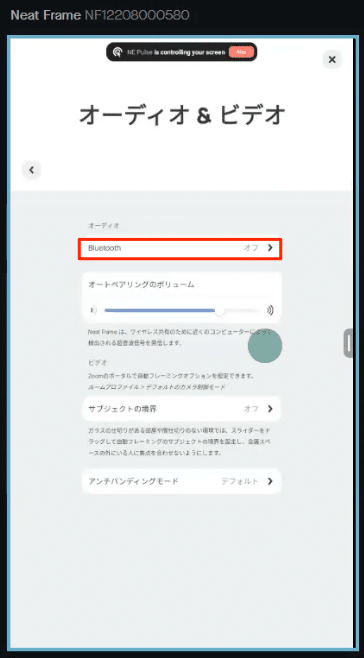The height and width of the screenshot is (658, 364).
Task: Open the サブジェクトの境界 setting row
Action: click(x=181, y=409)
